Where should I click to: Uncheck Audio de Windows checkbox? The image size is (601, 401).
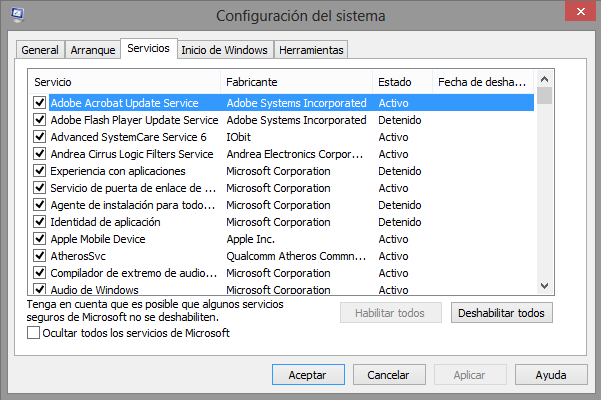(39, 289)
